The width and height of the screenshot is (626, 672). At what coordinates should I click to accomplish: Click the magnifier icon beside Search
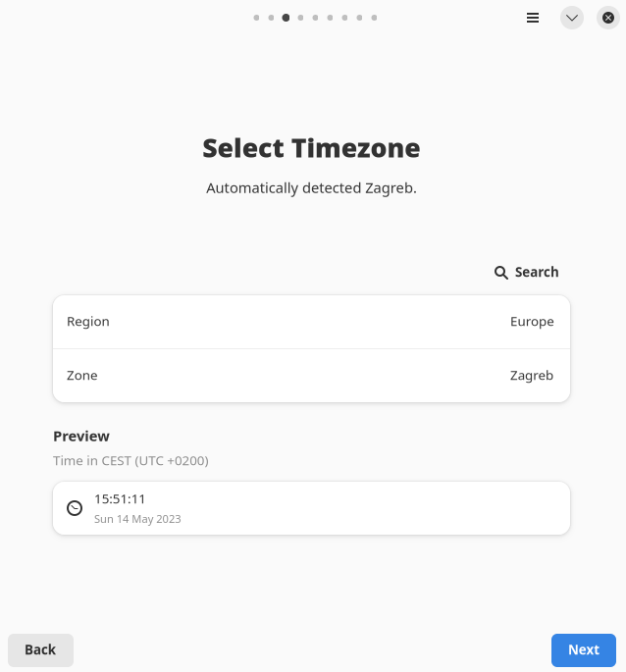coord(501,273)
